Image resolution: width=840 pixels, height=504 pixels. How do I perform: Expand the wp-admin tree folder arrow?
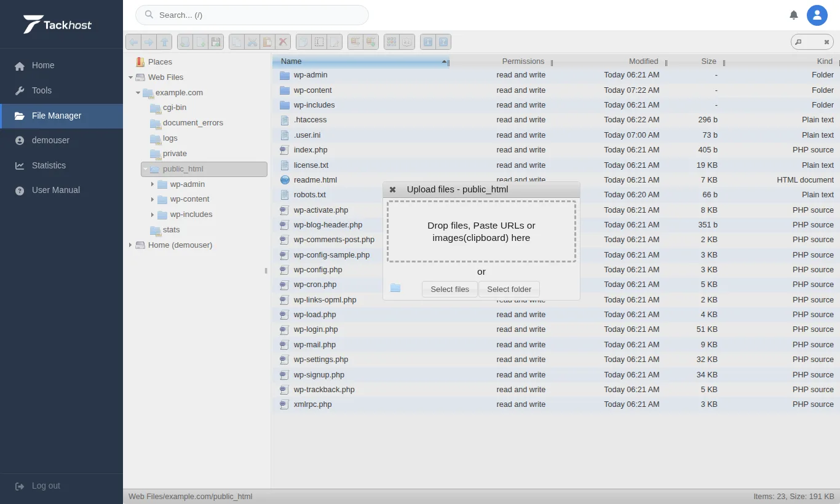pos(153,184)
